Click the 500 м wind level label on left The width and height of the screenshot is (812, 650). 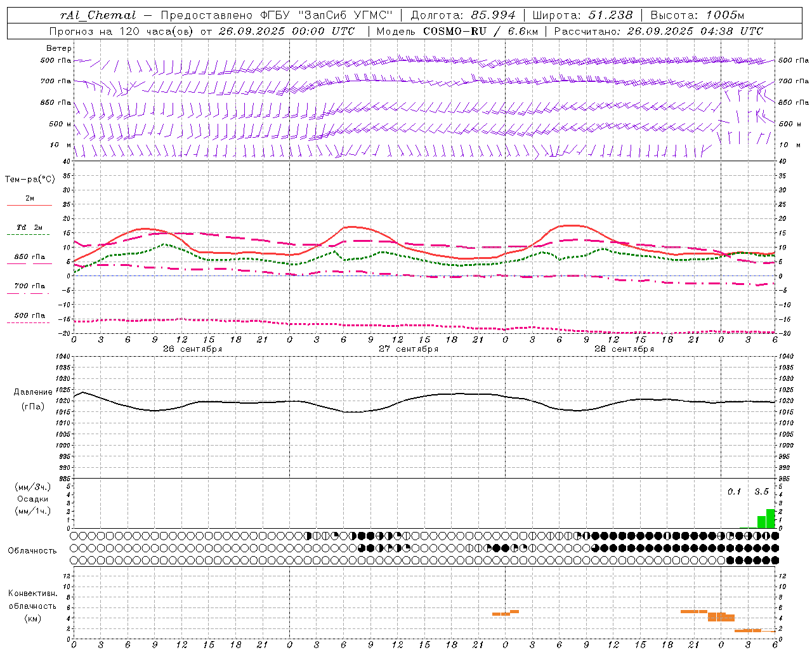(60, 124)
